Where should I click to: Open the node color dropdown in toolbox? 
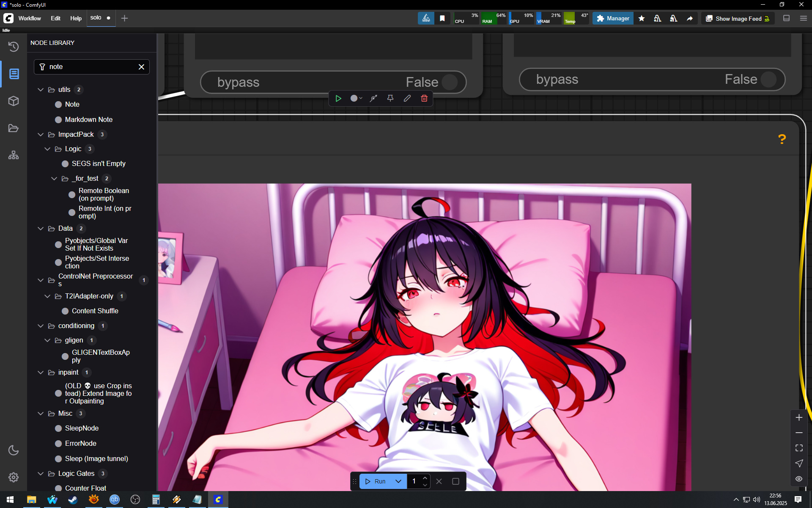coord(356,98)
